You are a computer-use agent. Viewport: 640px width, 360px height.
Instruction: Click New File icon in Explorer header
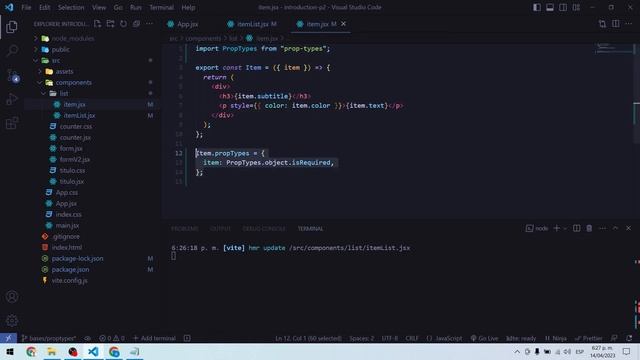coord(98,24)
